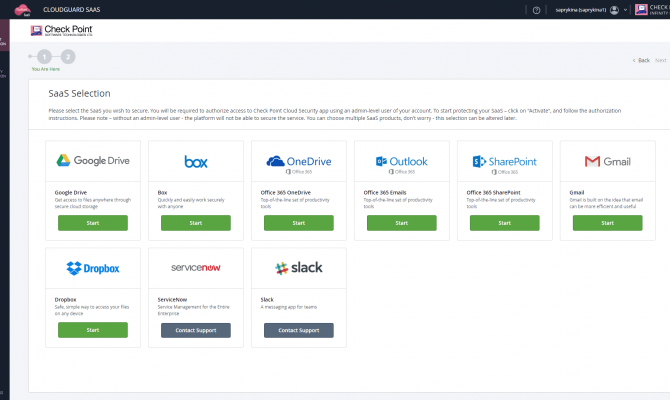Click the Gmail logo
Image resolution: width=670 pixels, height=400 pixels.
coord(608,162)
